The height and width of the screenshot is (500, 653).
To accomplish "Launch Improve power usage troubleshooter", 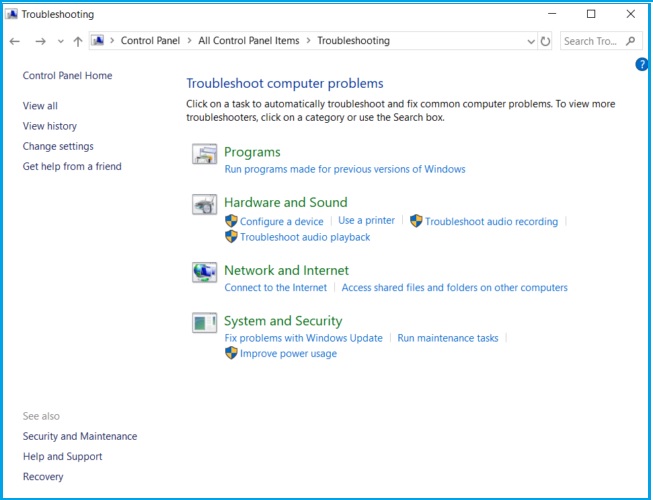I will [x=288, y=353].
